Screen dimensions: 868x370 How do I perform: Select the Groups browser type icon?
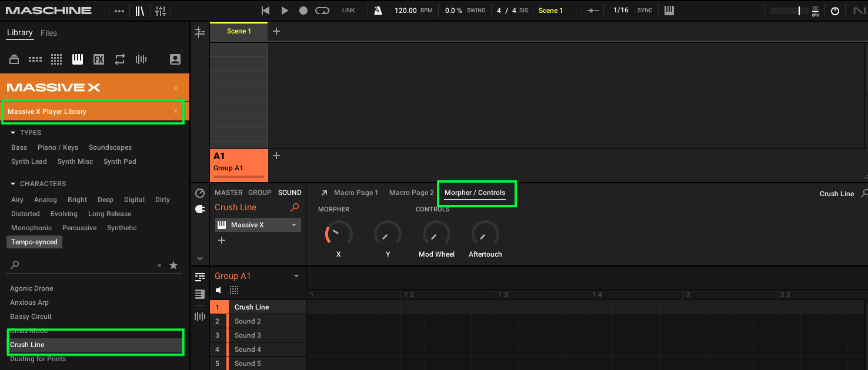pos(35,59)
